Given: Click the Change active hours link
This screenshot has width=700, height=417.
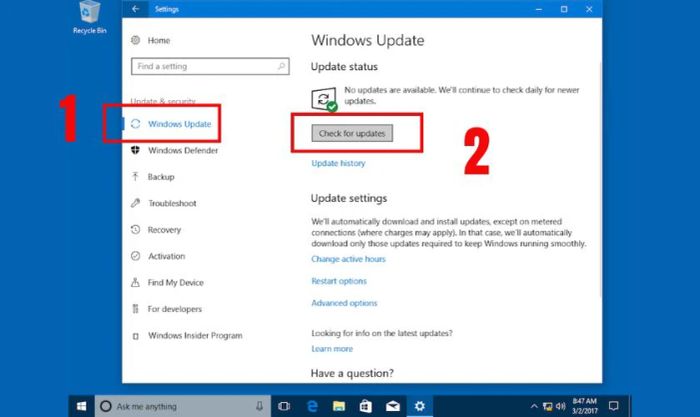Looking at the screenshot, I should click(348, 259).
